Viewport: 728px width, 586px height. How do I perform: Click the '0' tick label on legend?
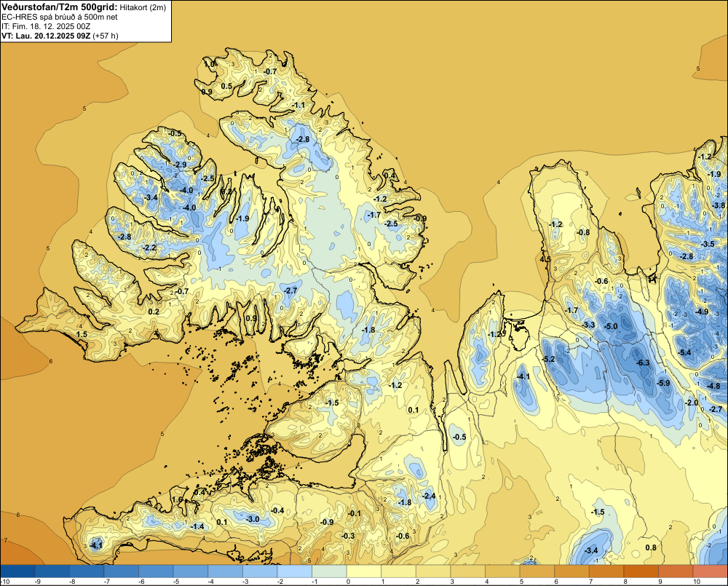click(x=348, y=582)
